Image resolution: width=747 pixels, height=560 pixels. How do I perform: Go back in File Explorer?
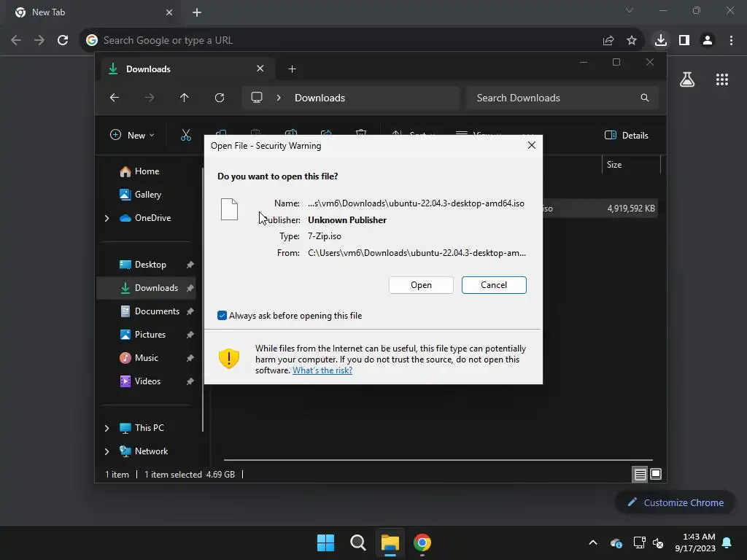[115, 98]
